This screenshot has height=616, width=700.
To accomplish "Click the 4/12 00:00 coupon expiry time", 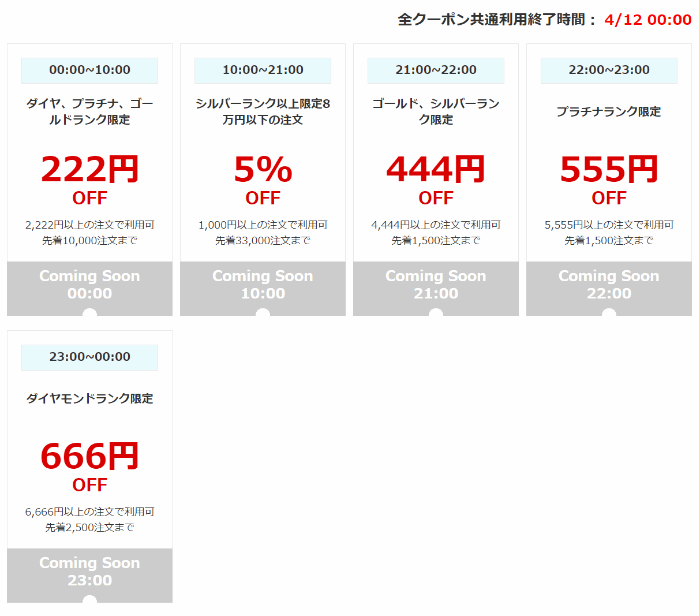I will point(648,20).
